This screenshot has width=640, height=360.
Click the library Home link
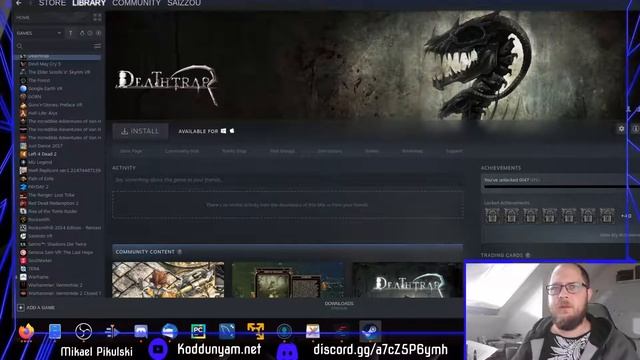coord(23,18)
